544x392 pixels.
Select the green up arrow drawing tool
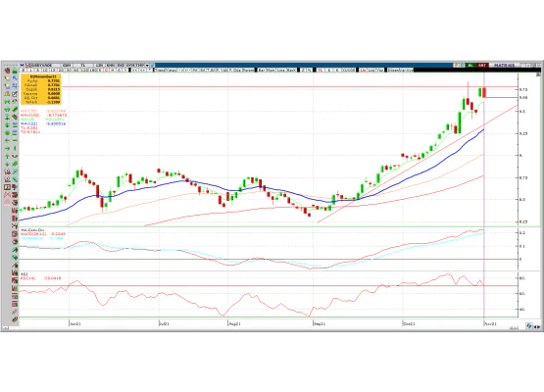tap(7, 156)
